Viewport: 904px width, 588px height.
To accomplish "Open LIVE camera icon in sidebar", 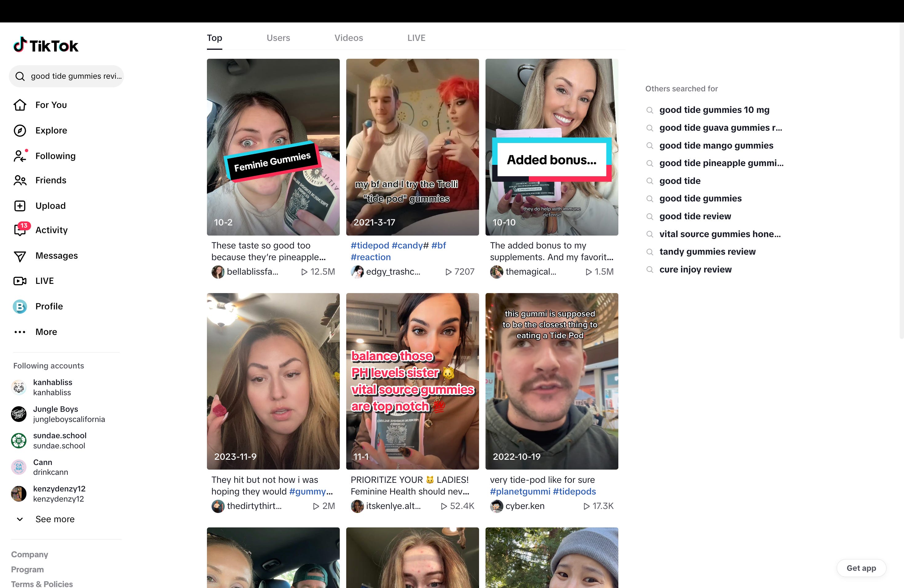I will click(x=20, y=281).
